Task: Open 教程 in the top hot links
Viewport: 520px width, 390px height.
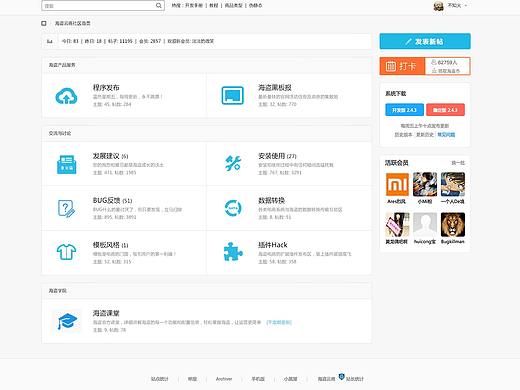Action: (214, 5)
